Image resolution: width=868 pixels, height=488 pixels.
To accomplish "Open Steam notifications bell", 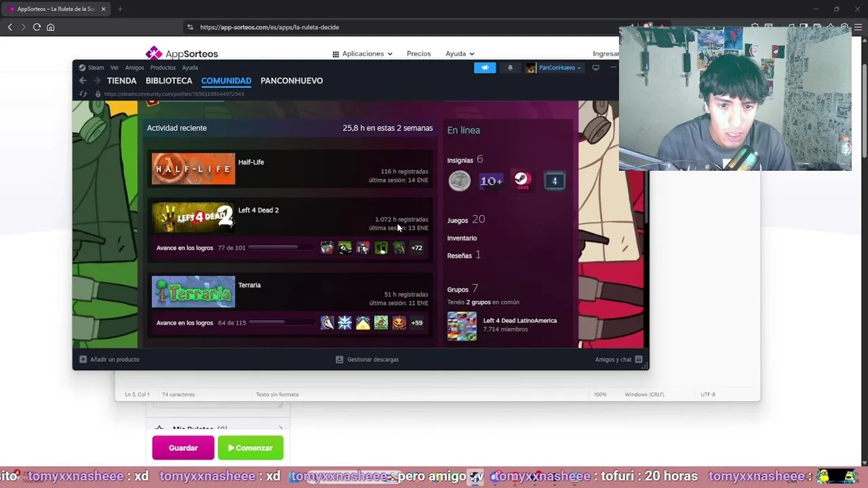I will tap(510, 68).
